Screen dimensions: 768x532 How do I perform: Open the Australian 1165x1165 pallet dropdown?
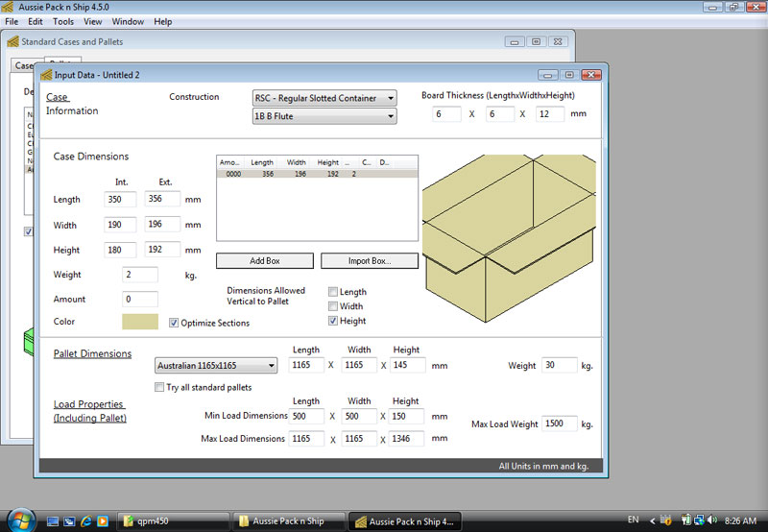tap(216, 366)
